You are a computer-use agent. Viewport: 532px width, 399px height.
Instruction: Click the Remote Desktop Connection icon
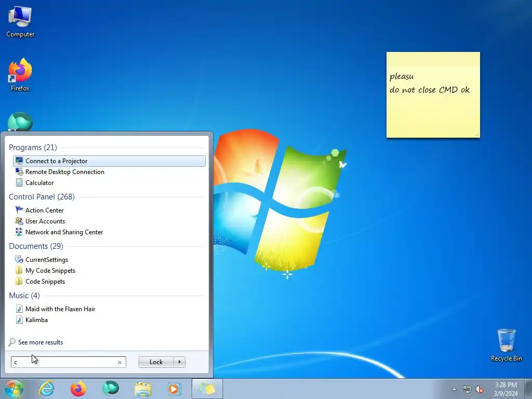(x=19, y=171)
